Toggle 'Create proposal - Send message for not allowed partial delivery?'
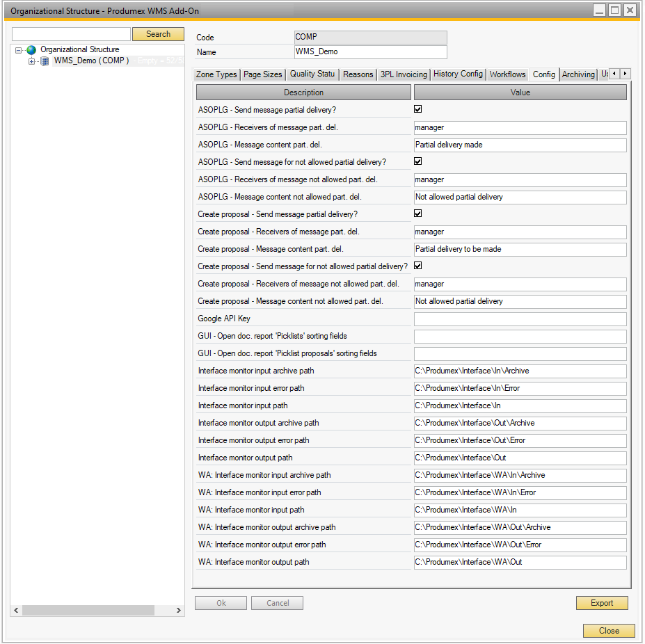The height and width of the screenshot is (644, 645). coord(418,265)
